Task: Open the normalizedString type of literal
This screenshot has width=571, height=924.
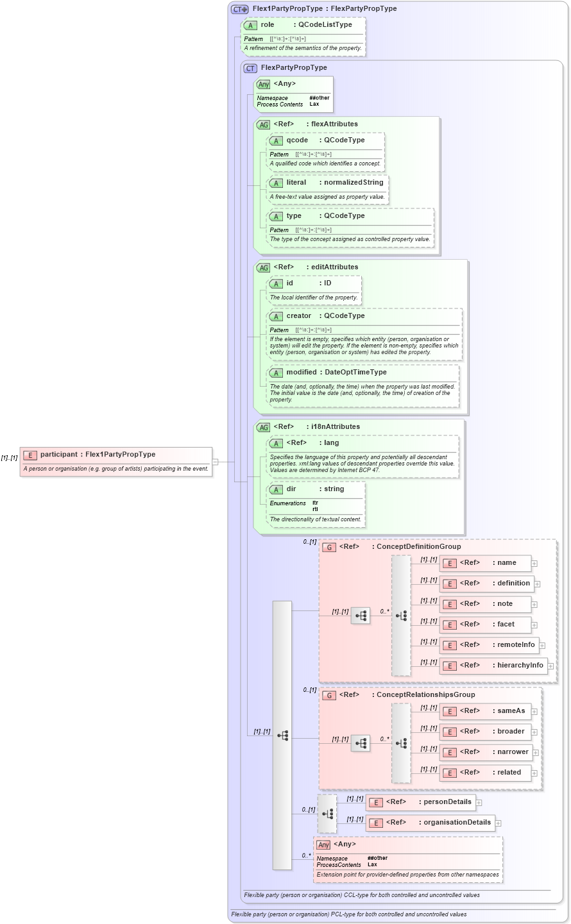Action: (354, 182)
